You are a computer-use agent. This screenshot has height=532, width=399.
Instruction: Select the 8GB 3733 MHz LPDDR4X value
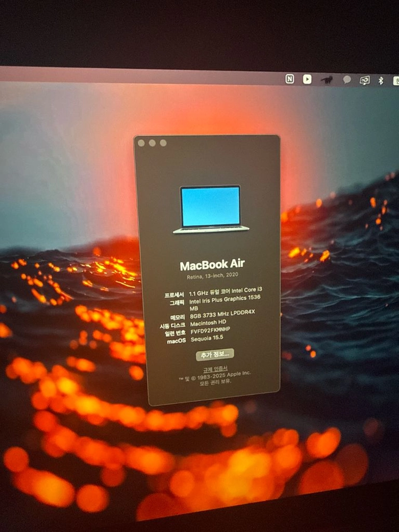coord(222,314)
